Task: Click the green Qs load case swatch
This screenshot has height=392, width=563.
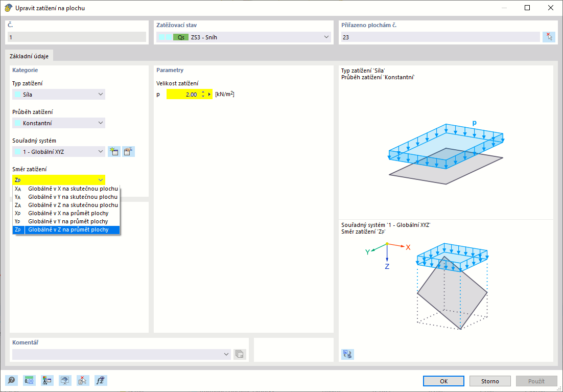Action: [x=181, y=37]
